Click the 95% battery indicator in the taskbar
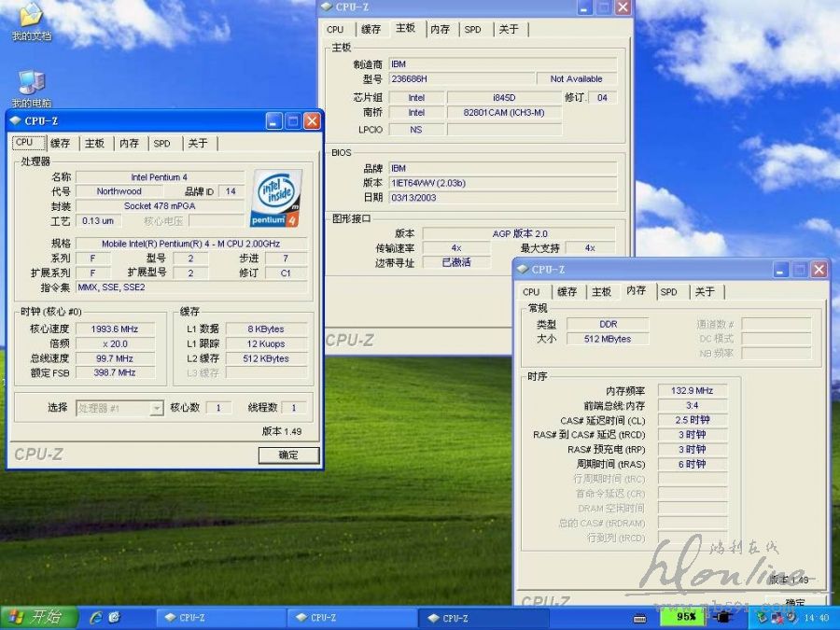 pyautogui.click(x=684, y=617)
